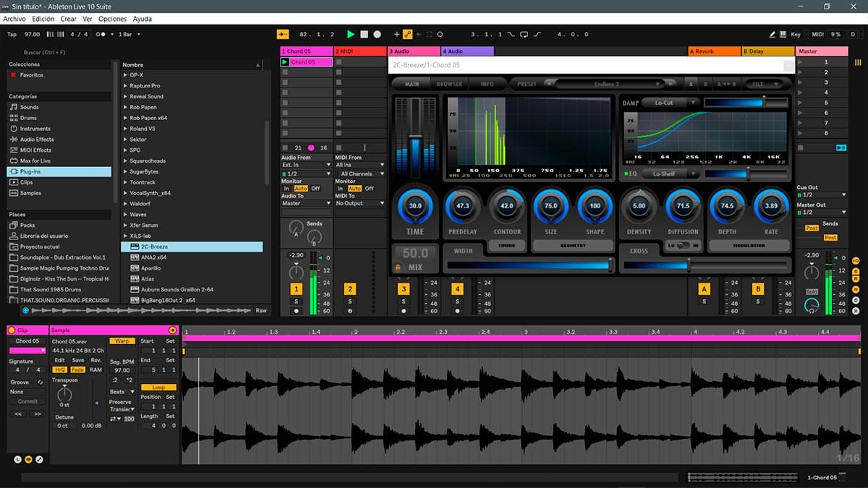The image size is (868, 488).
Task: Select the Plug-ins category
Action: click(x=59, y=171)
